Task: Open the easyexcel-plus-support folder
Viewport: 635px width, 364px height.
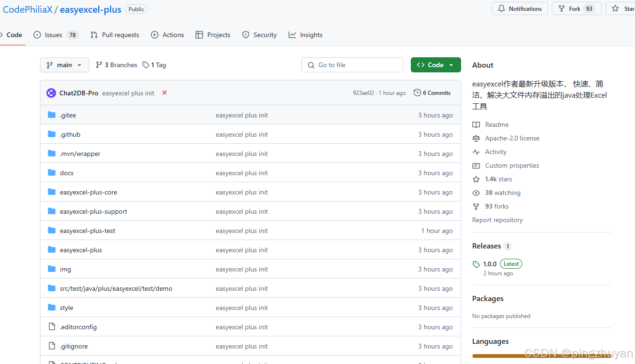Action: tap(94, 211)
